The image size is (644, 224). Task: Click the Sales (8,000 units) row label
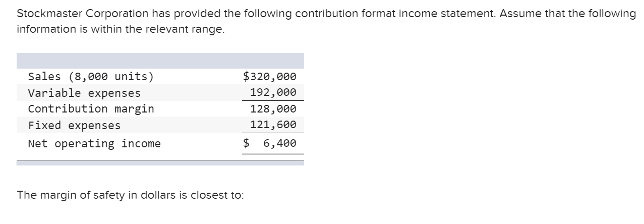point(91,77)
